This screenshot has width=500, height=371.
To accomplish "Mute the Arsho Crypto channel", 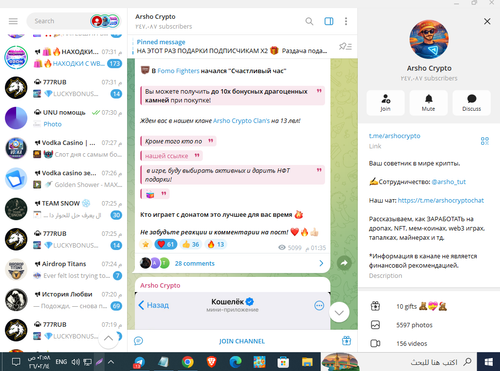I will 428,103.
